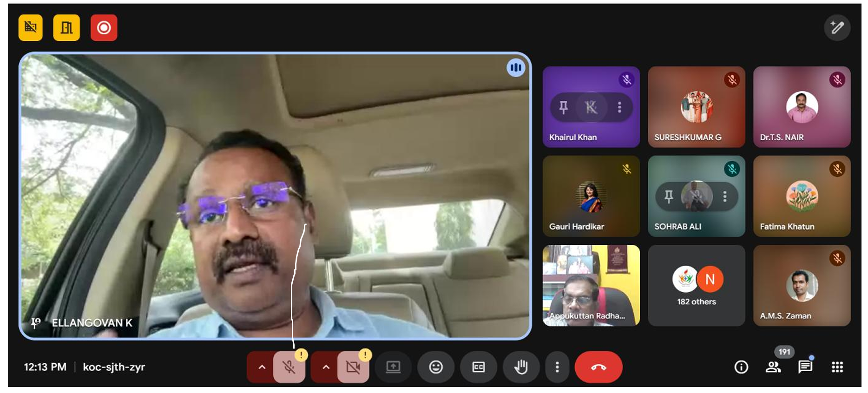Open the three-dot more options menu in toolbar
Screen dimensions: 868x393
tap(557, 367)
